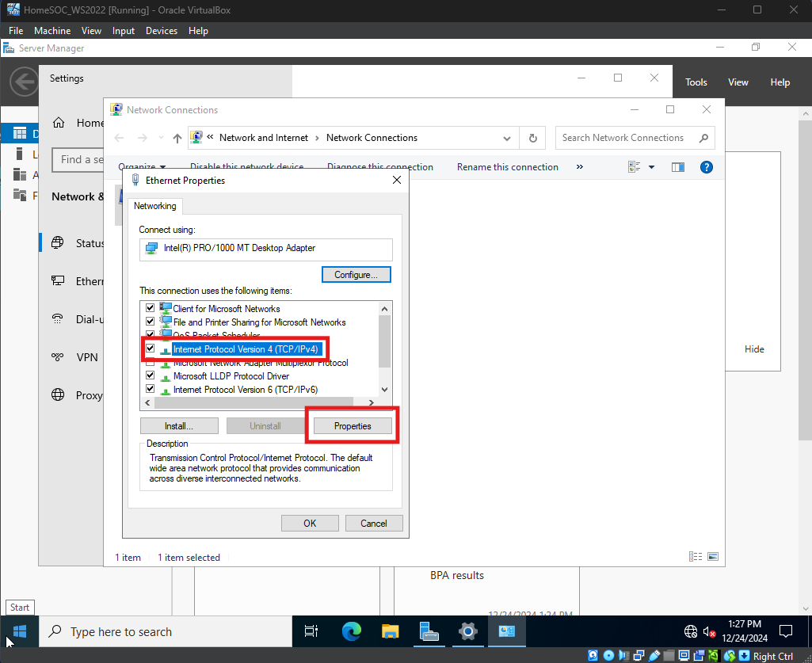
Task: Uncheck Internet Protocol Version 6 checkbox
Action: point(151,390)
